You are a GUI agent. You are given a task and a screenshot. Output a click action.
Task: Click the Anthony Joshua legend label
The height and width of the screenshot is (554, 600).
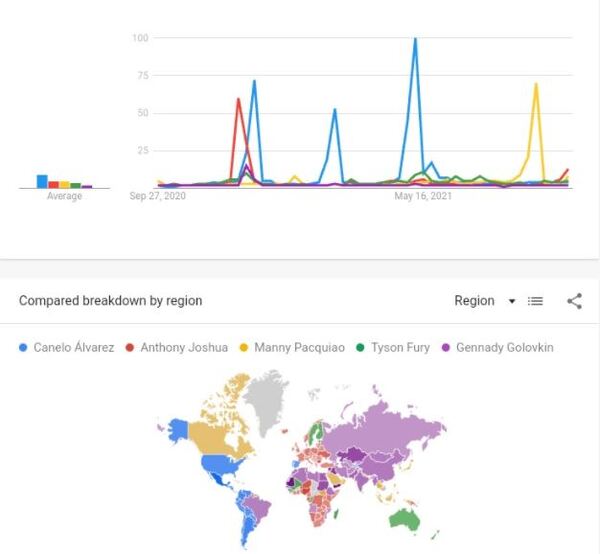[184, 348]
